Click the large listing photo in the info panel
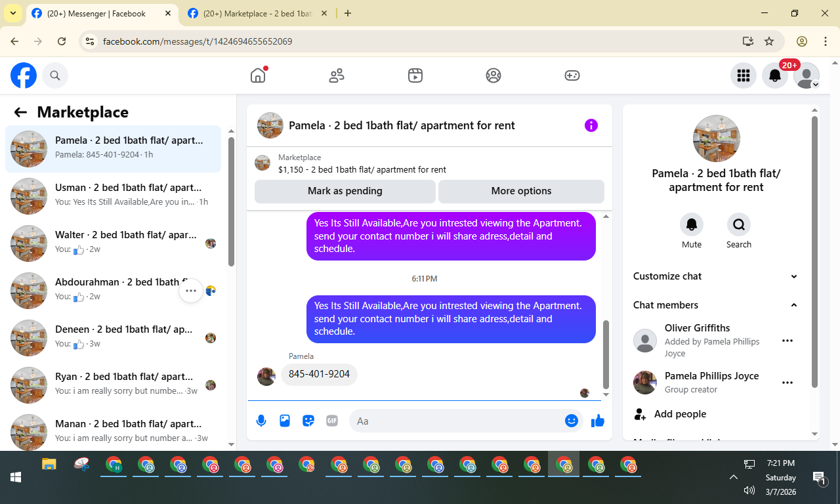The height and width of the screenshot is (504, 840). point(717,138)
